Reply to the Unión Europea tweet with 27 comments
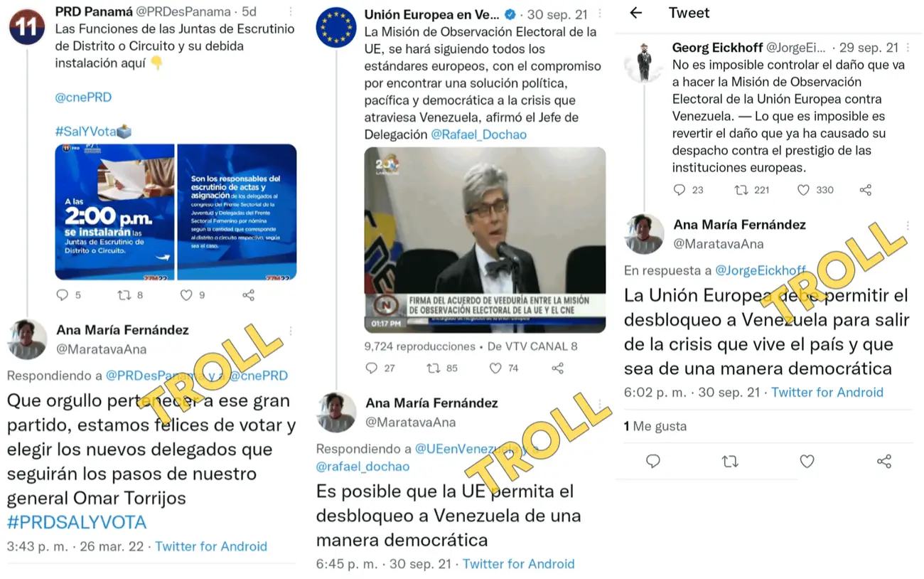 [x=371, y=368]
